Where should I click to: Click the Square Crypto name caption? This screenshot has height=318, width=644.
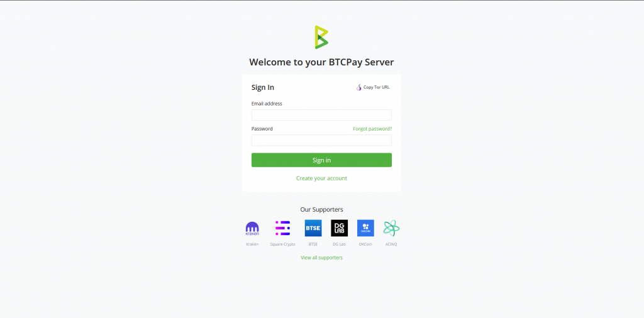[x=282, y=244]
